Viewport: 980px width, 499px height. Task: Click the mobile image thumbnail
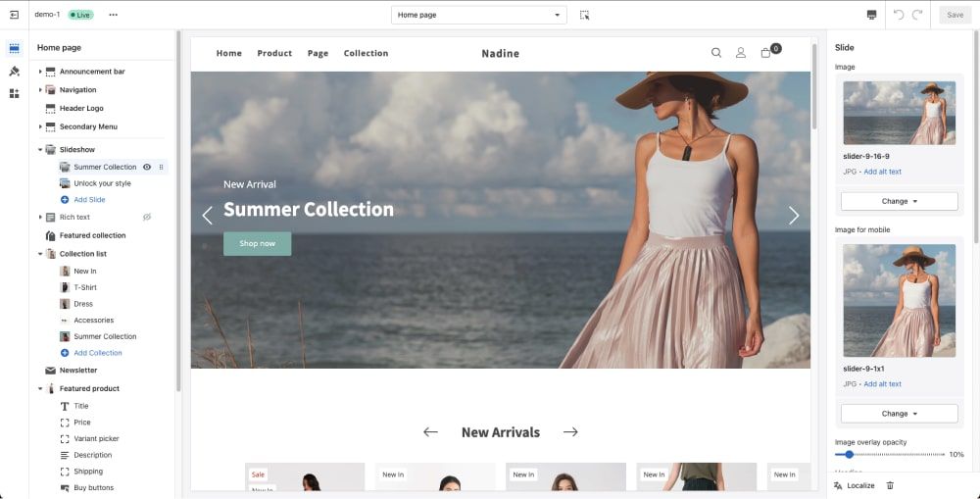point(900,301)
